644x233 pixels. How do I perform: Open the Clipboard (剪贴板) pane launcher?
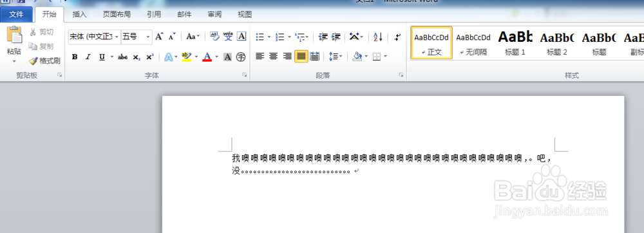59,75
